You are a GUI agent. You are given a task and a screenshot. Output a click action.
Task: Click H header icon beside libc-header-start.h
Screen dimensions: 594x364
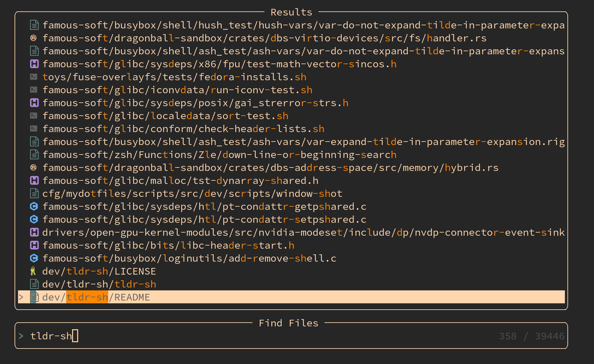(34, 245)
